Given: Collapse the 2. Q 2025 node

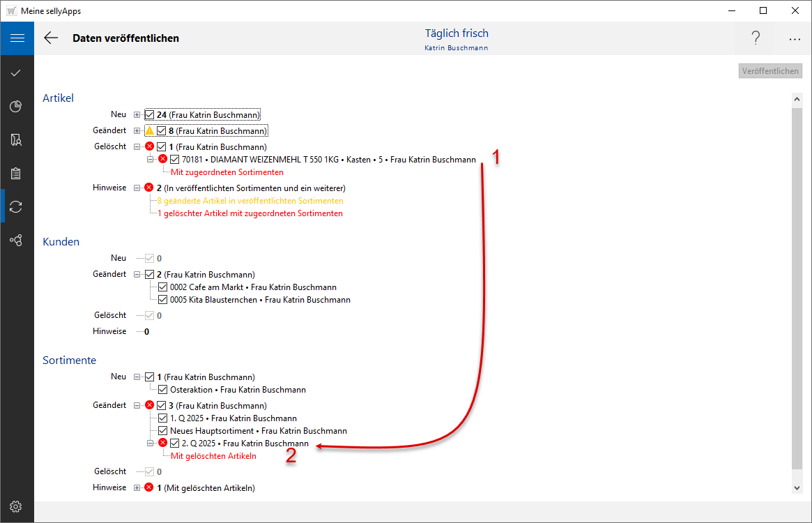Looking at the screenshot, I should 150,444.
